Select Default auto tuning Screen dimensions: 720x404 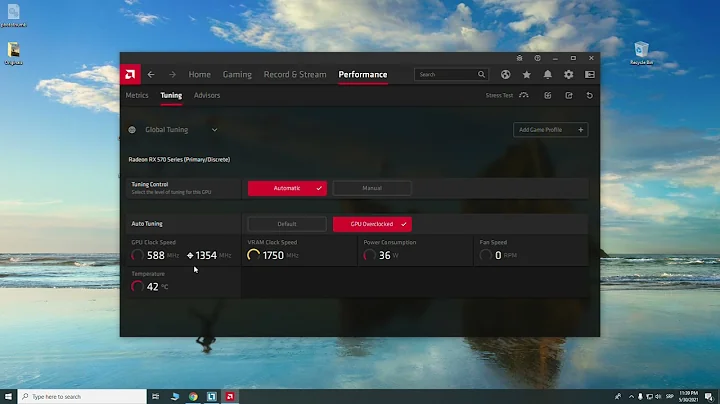click(x=287, y=224)
